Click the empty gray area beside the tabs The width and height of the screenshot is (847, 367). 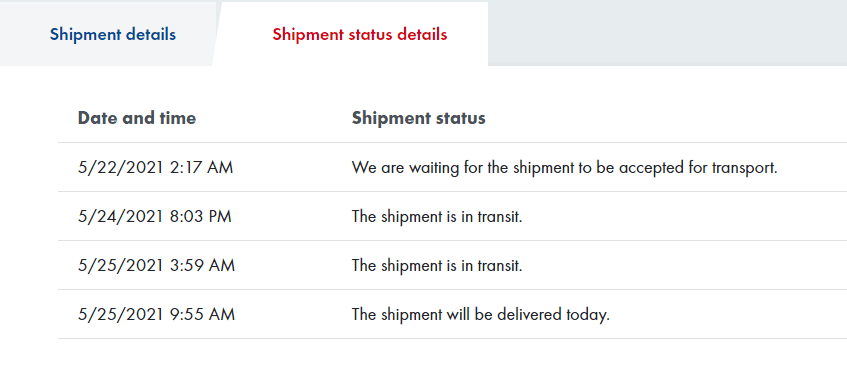tap(667, 34)
